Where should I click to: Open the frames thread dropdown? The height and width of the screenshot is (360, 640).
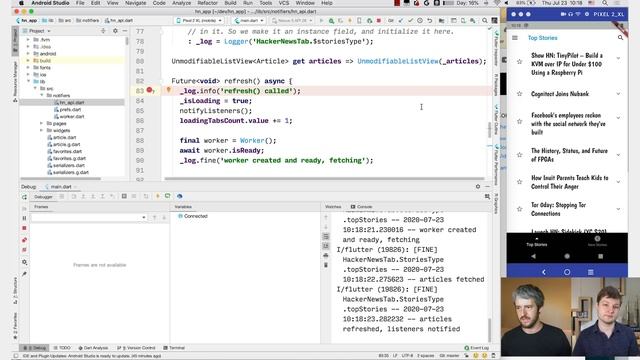click(89, 218)
